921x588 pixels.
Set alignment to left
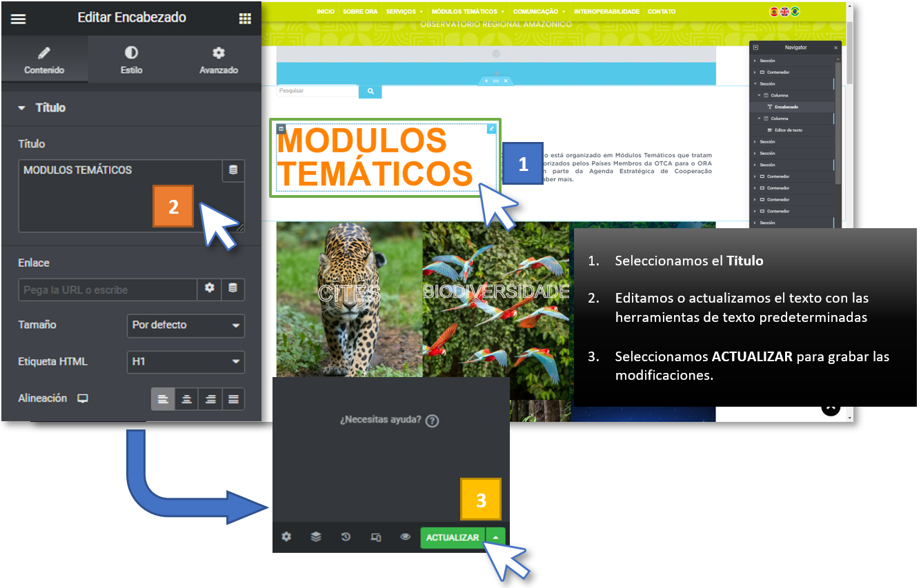(163, 398)
